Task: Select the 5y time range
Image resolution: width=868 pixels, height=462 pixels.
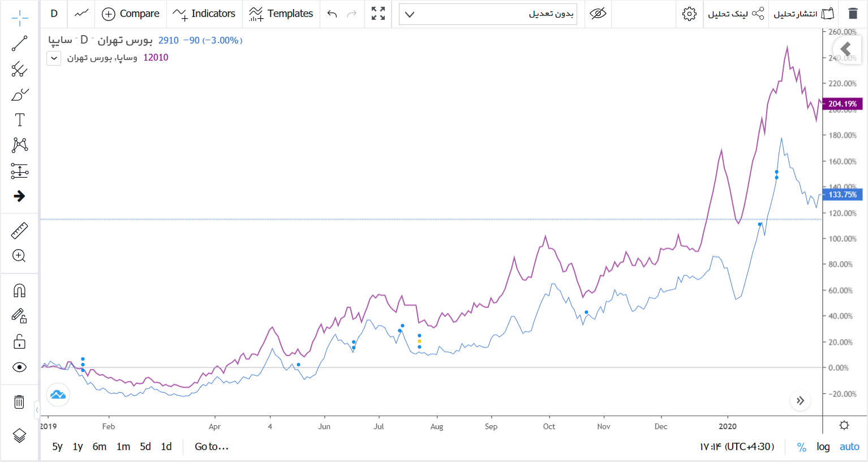Action: tap(57, 447)
